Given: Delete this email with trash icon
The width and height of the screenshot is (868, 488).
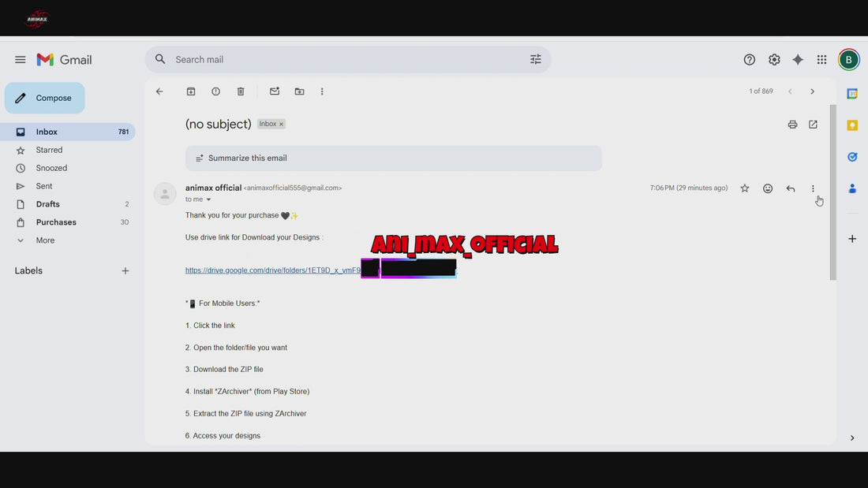Looking at the screenshot, I should tap(241, 91).
